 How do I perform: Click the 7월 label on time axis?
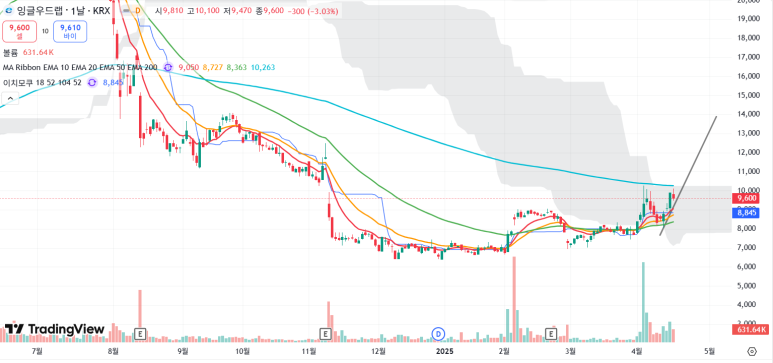point(36,351)
